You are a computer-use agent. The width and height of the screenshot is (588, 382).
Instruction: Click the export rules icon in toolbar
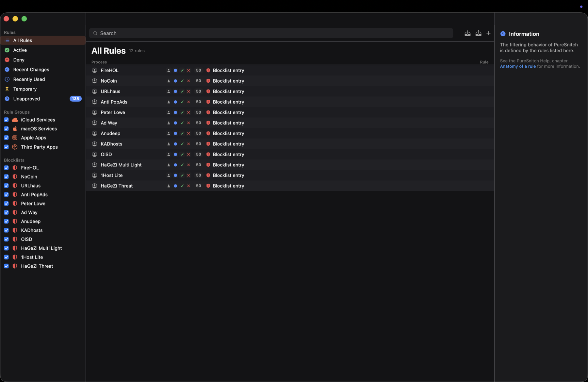(478, 33)
